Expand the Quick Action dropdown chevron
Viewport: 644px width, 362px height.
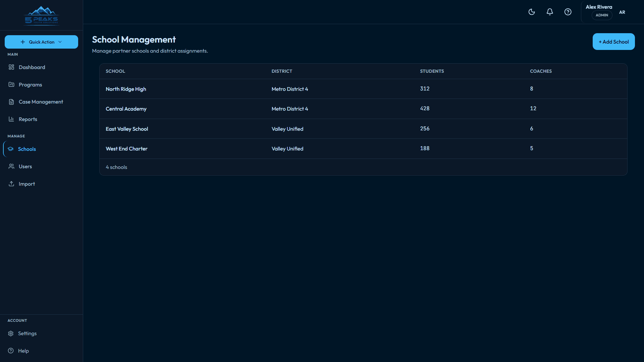(x=60, y=42)
